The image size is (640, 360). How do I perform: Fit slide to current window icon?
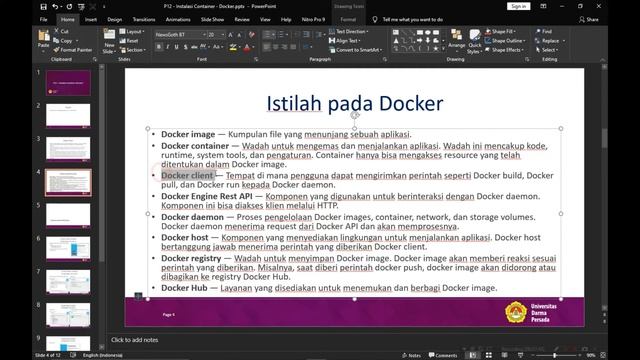[x=603, y=355]
